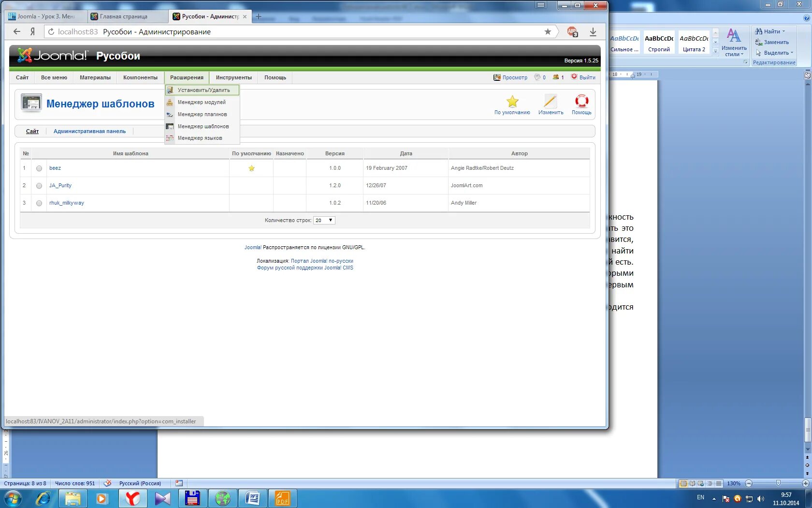Screen dimensions: 812x508
Task: Click the 'Выйти' logout link
Action: [583, 77]
